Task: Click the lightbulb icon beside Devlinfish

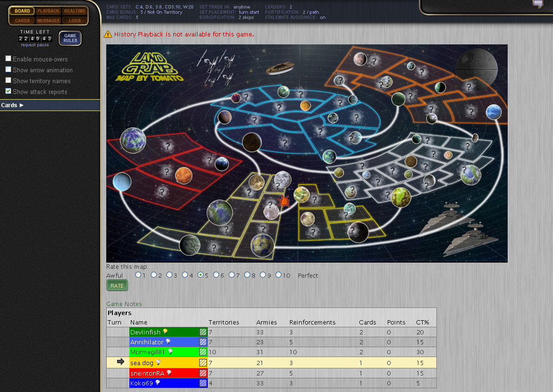Action: tap(165, 332)
